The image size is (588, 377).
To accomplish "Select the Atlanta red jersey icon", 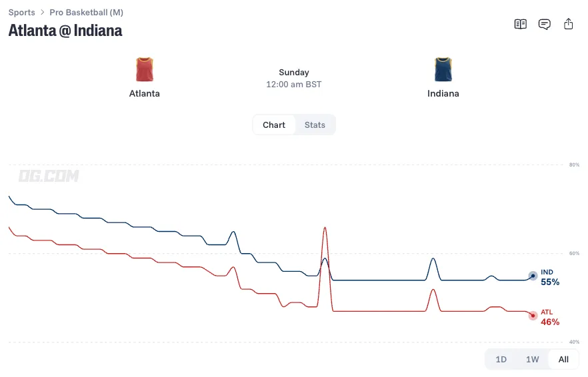I will [145, 70].
